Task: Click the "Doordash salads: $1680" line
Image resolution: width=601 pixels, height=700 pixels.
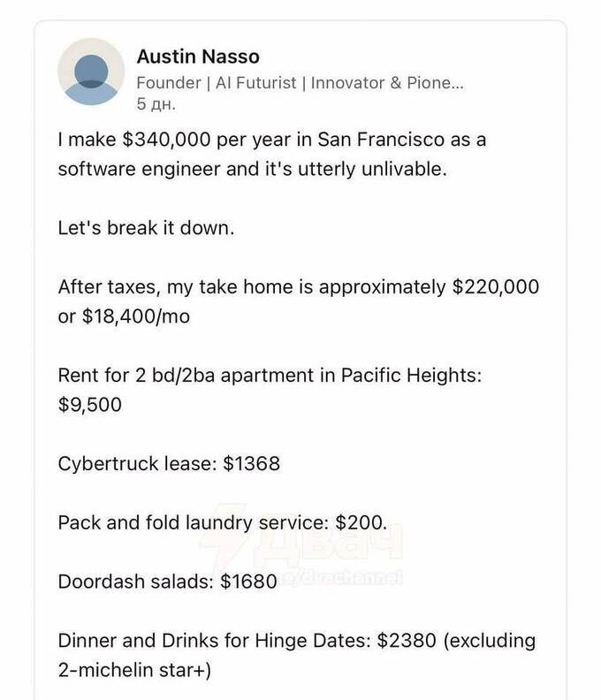Action: [x=168, y=582]
